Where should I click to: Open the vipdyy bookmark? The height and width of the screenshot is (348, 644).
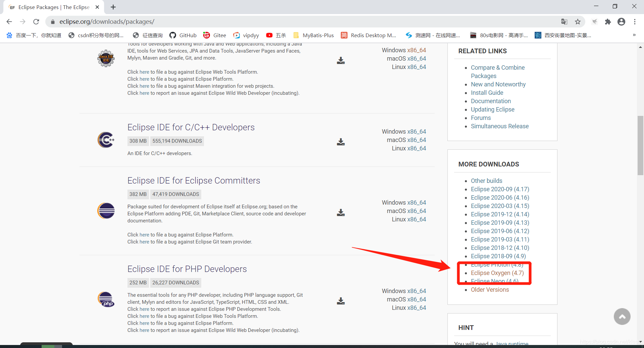click(x=246, y=35)
